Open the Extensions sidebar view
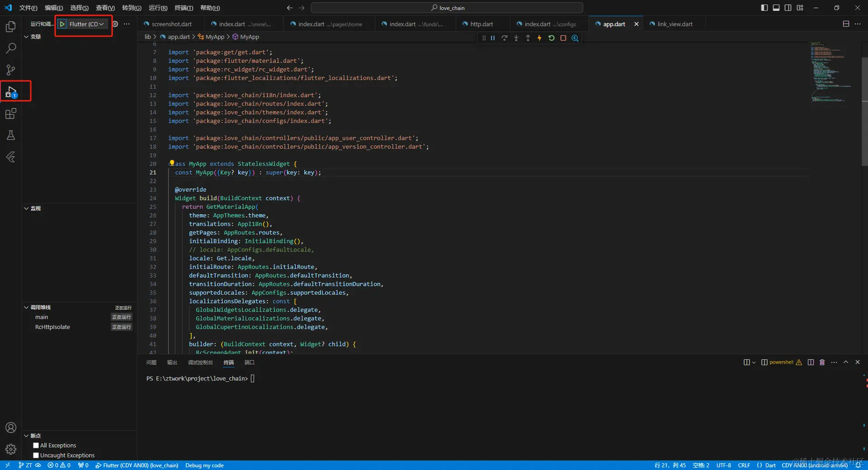The height and width of the screenshot is (470, 868). pyautogui.click(x=11, y=114)
